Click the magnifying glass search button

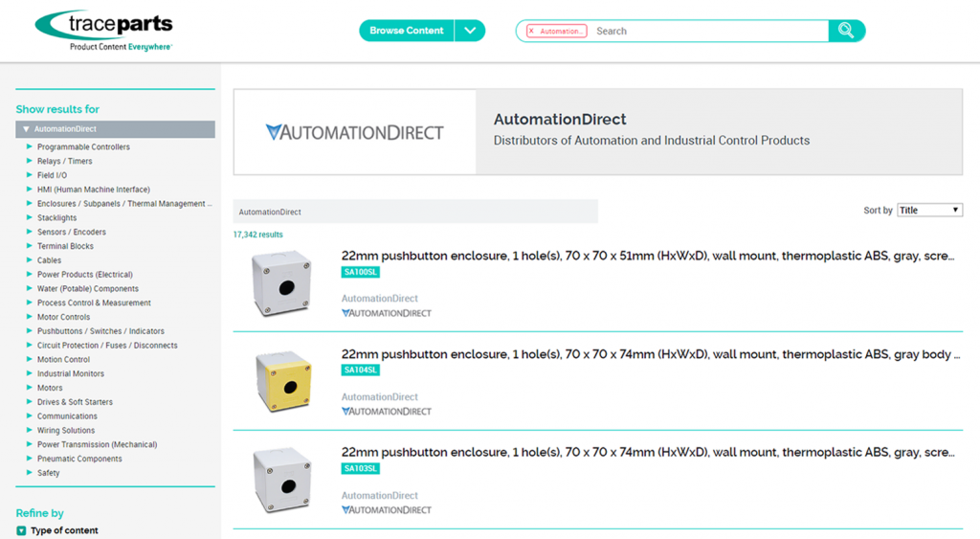point(846,31)
